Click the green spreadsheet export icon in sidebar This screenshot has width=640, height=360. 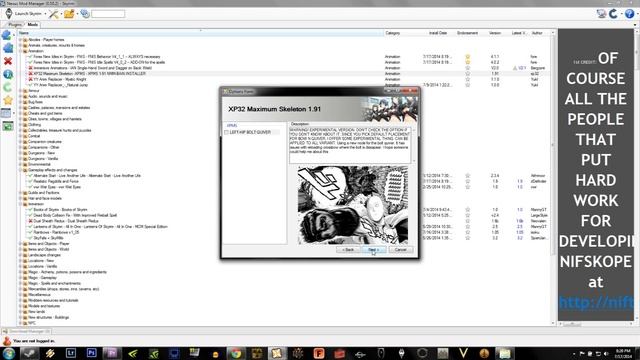(7, 126)
